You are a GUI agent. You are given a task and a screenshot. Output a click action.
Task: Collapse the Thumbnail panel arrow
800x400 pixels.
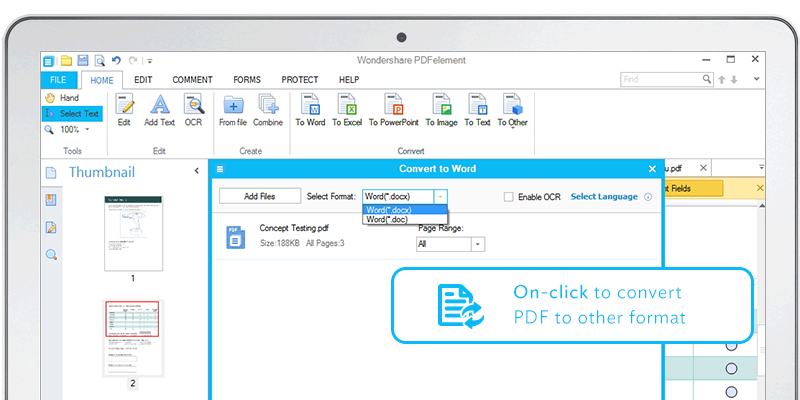coord(197,171)
